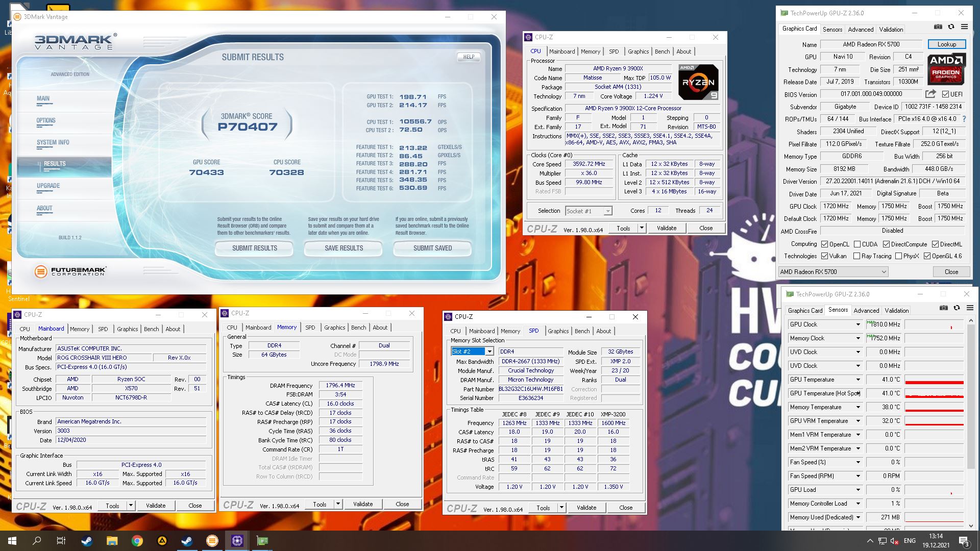Open the GPU Clock sensor dropdown
The image size is (980, 551).
pyautogui.click(x=858, y=324)
